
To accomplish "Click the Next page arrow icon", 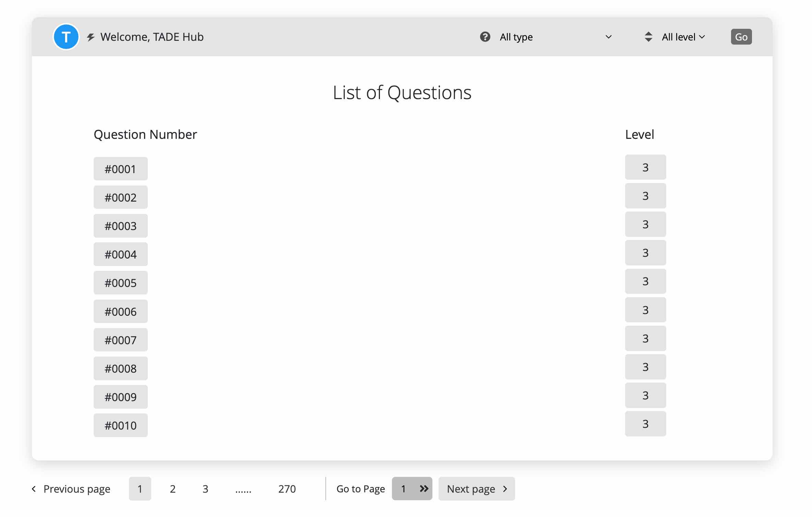I will [506, 489].
